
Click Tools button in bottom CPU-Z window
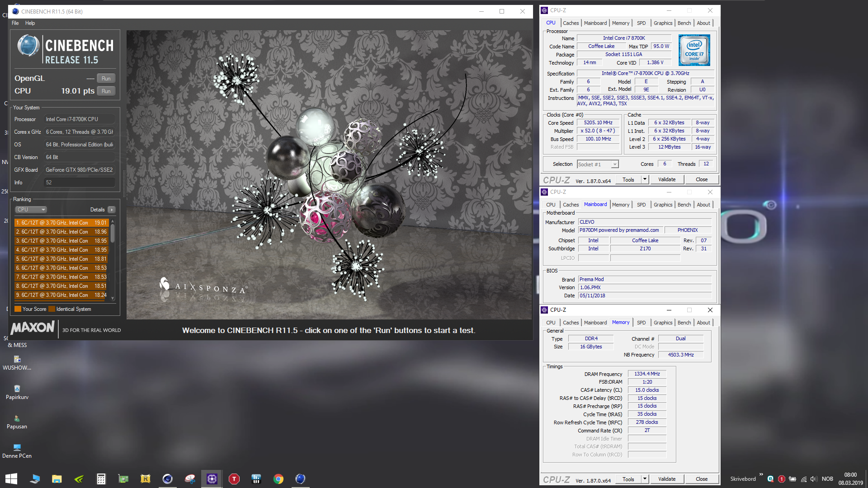(x=628, y=479)
